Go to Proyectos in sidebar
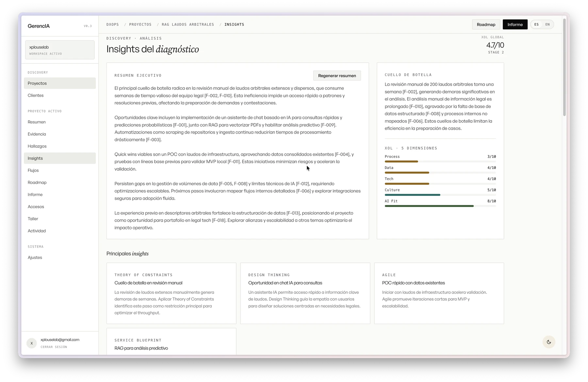 click(60, 83)
